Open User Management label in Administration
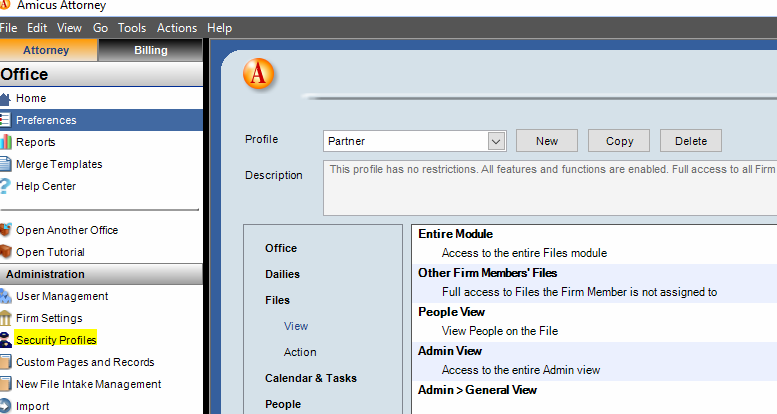This screenshot has height=414, width=777. point(62,296)
